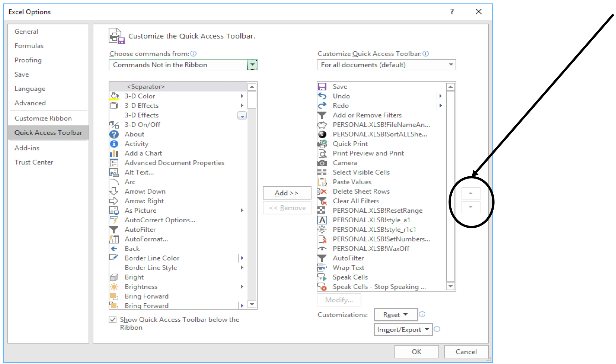Click the About question mark icon
The image size is (616, 364).
pos(114,134)
